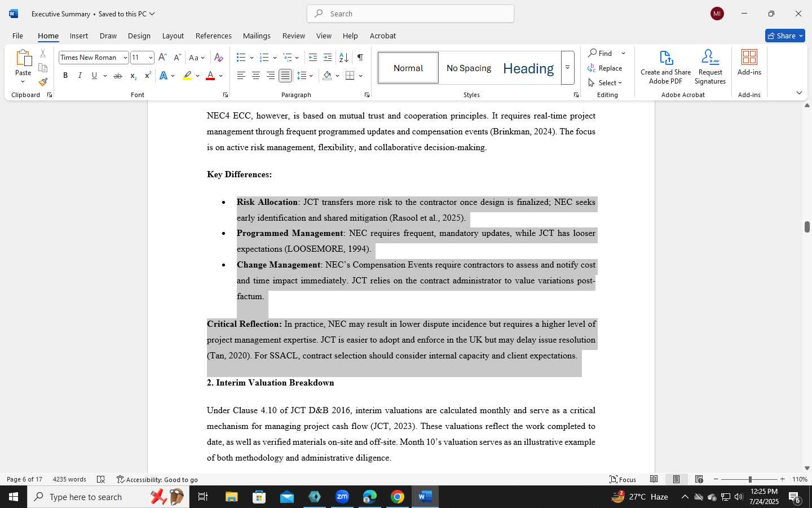812x508 pixels.
Task: Open Request Signatures tool
Action: click(710, 67)
